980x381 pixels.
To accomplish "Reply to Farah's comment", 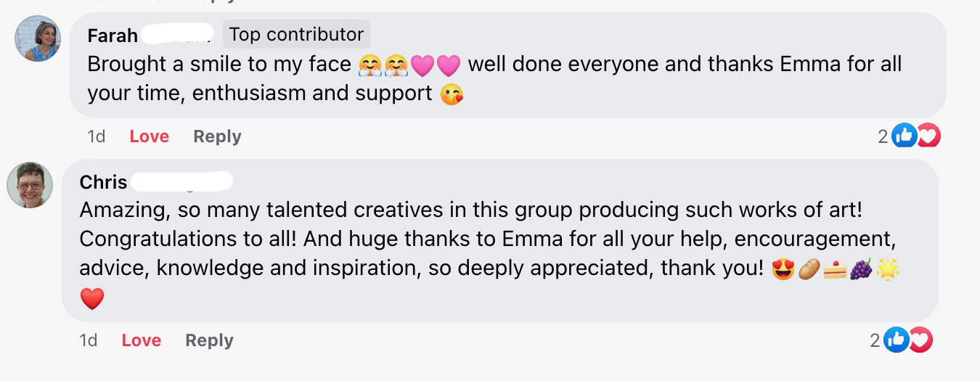I will tap(217, 136).
